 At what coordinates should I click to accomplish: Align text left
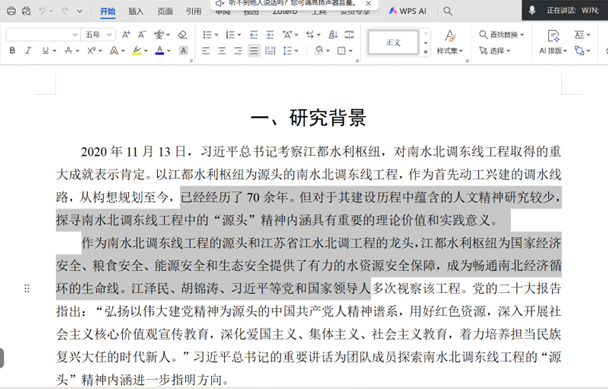(x=206, y=51)
